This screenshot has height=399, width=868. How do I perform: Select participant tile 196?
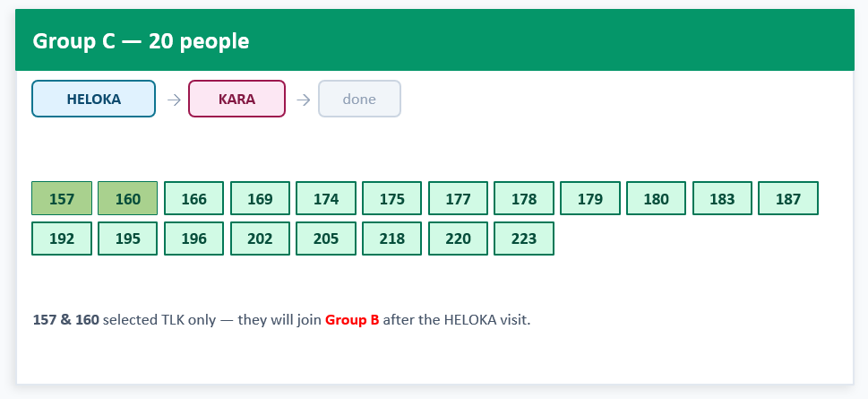[193, 239]
